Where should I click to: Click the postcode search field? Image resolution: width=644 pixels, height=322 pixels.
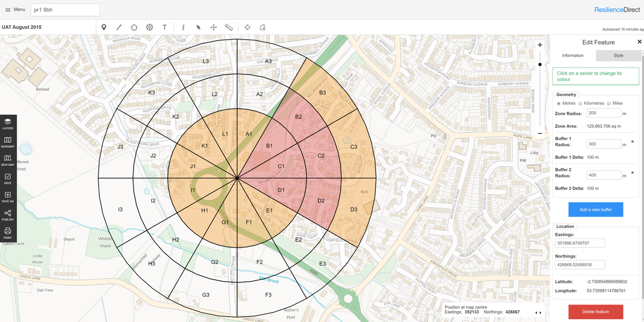tap(65, 10)
